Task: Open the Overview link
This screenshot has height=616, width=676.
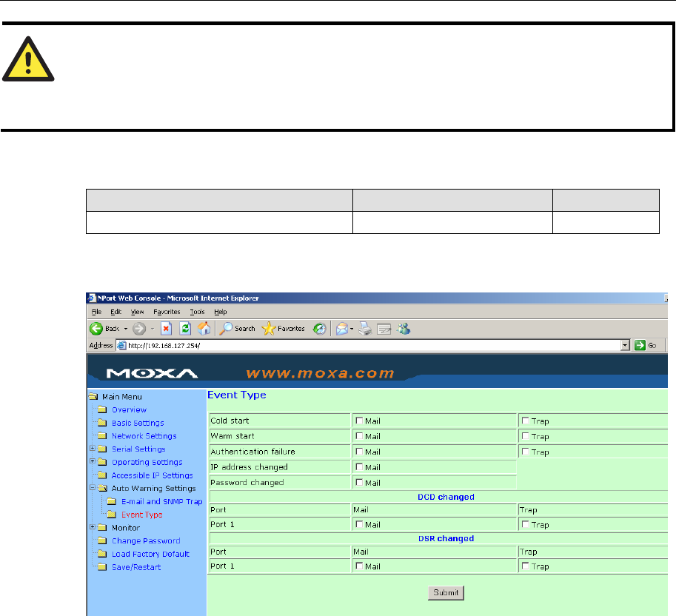Action: [129, 410]
